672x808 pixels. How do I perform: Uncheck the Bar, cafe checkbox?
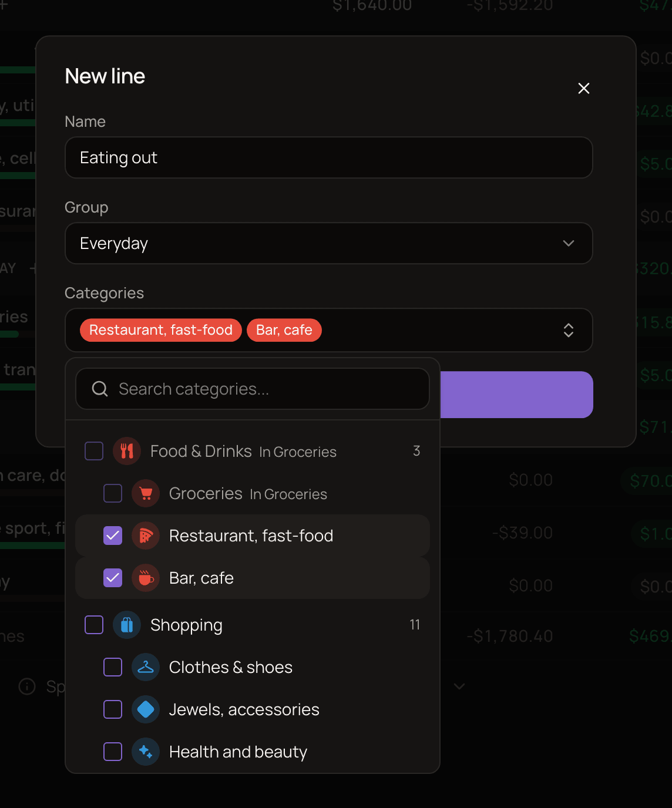pos(113,578)
